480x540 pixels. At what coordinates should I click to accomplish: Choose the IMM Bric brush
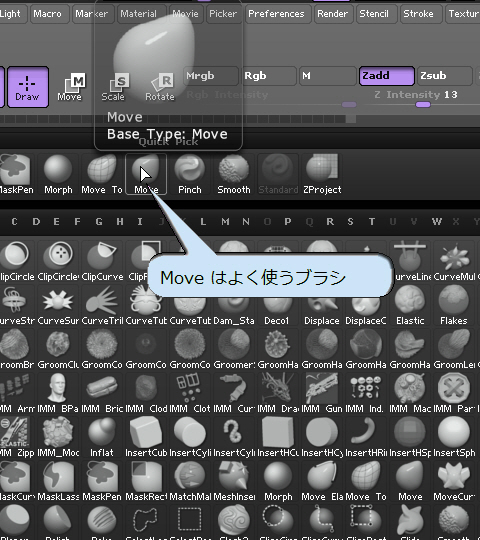tap(102, 394)
